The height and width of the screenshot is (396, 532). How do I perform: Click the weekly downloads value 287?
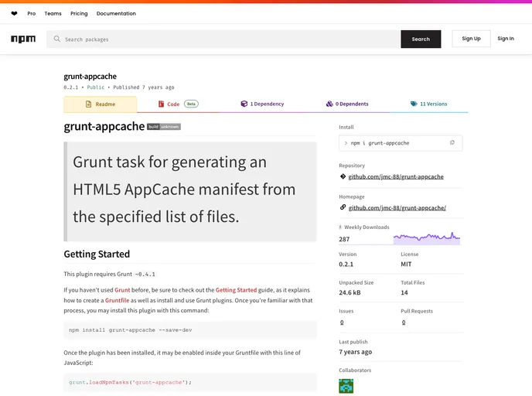click(x=344, y=239)
